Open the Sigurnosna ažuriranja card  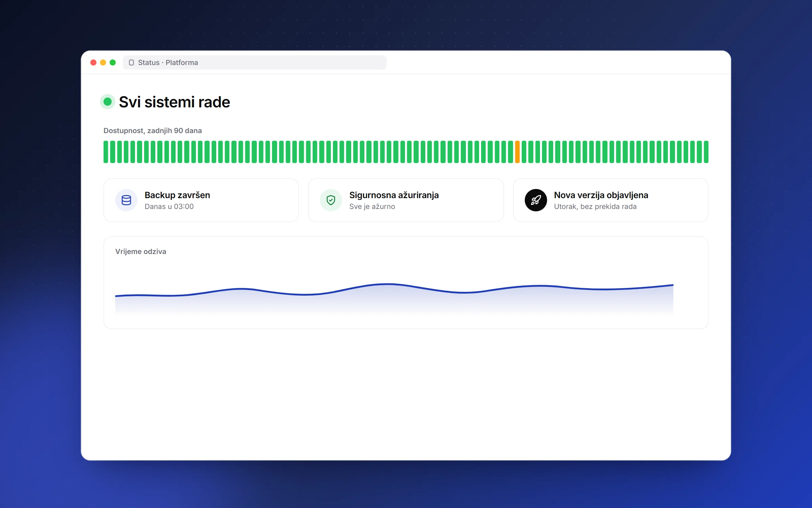click(x=406, y=200)
